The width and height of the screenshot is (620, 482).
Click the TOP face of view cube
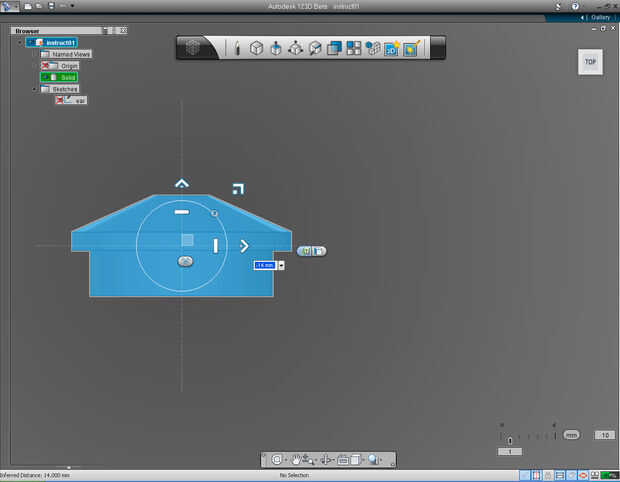pyautogui.click(x=590, y=62)
